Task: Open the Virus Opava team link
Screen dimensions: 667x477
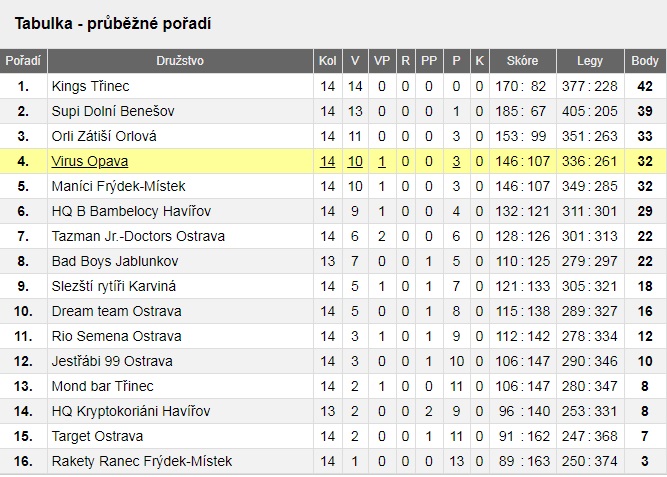Action: tap(89, 161)
